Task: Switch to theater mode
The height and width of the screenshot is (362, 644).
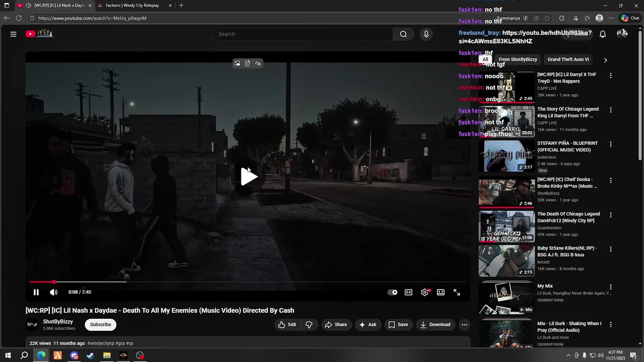Action: (x=441, y=292)
